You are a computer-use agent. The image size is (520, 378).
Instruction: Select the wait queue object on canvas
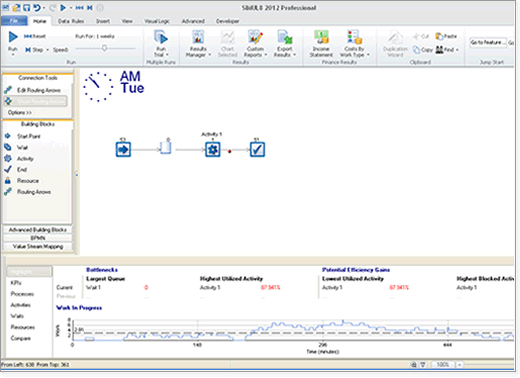pos(166,148)
